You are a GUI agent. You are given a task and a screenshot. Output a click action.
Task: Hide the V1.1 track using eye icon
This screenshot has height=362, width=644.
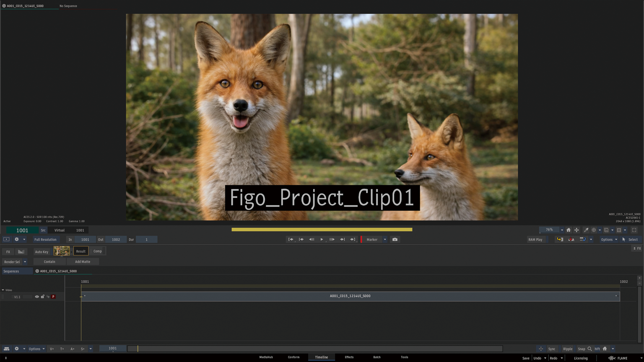click(x=37, y=297)
